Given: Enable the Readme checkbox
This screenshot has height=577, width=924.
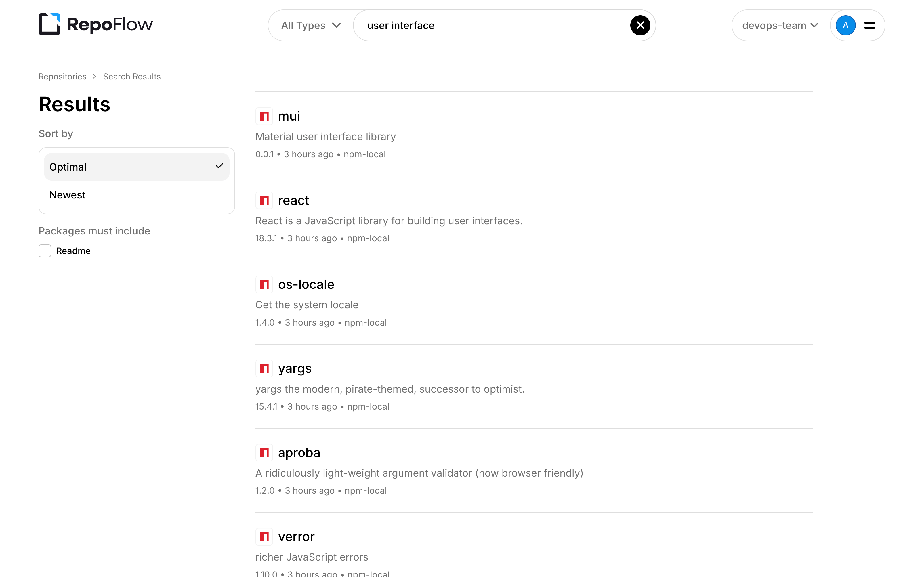Looking at the screenshot, I should tap(45, 251).
